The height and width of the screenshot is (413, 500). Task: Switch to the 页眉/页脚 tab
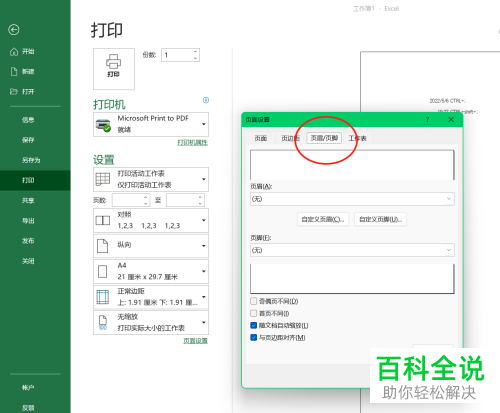pyautogui.click(x=324, y=138)
